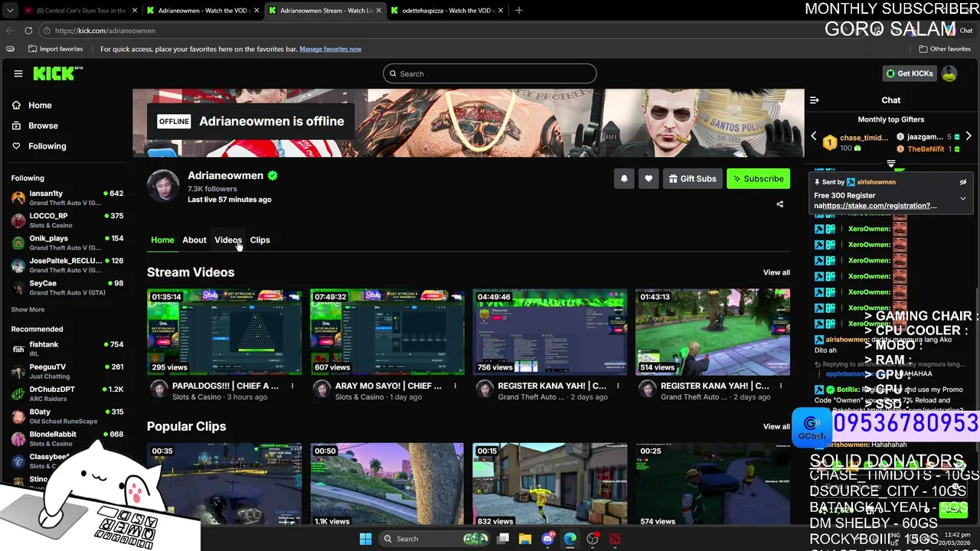Image resolution: width=980 pixels, height=551 pixels.
Task: Open Other favorites folder
Action: pos(945,49)
